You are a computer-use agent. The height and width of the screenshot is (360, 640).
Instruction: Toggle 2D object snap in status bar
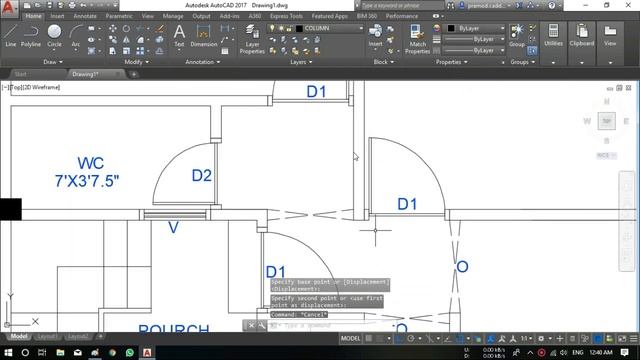point(460,338)
